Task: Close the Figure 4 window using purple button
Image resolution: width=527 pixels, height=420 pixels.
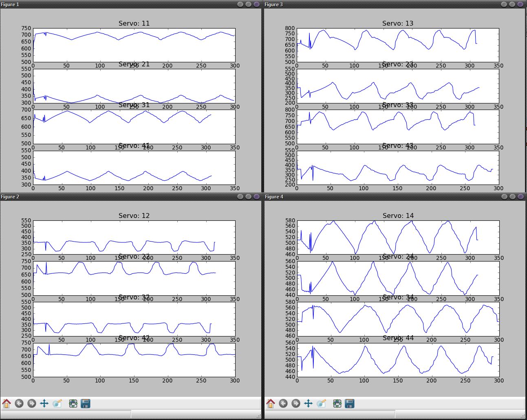Action: click(520, 196)
